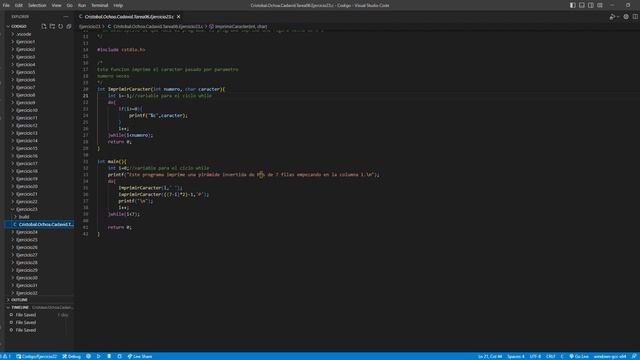
Task: Click the errors and warnings status indicator
Action: 6,356
